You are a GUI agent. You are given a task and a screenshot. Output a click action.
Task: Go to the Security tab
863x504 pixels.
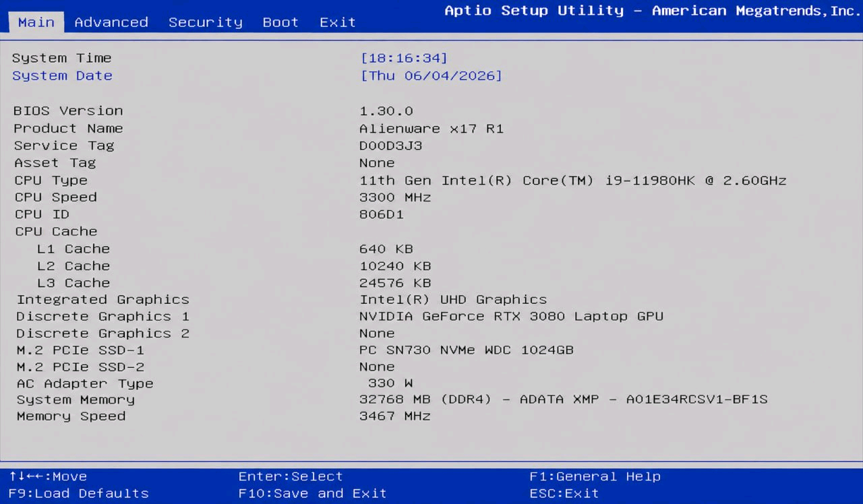(206, 22)
